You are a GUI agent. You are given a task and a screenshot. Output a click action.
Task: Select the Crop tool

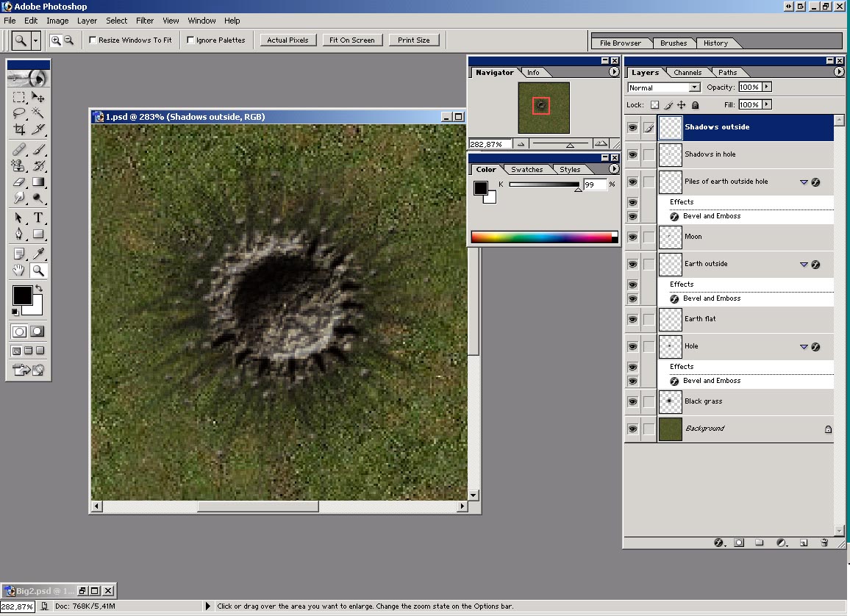(x=19, y=130)
